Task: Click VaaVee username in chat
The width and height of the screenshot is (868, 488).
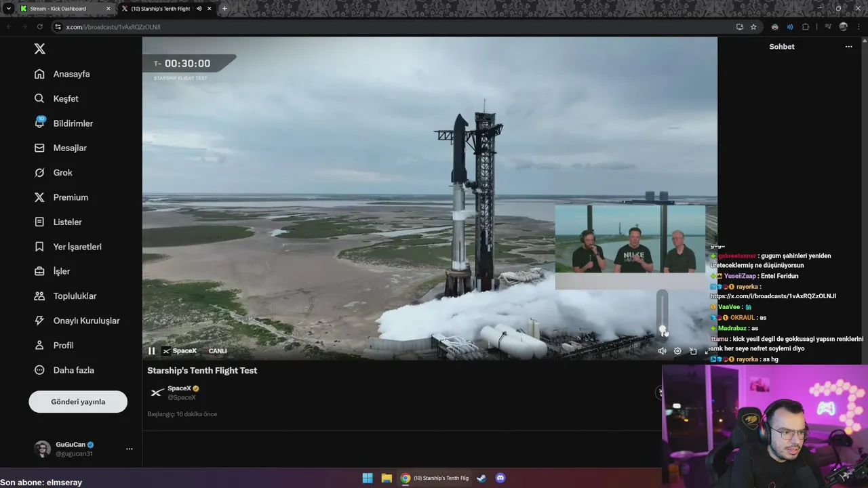Action: coord(729,307)
